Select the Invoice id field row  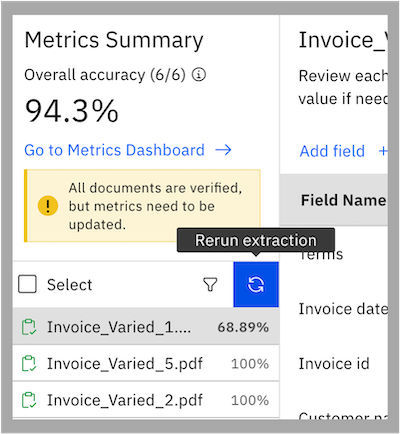[334, 363]
